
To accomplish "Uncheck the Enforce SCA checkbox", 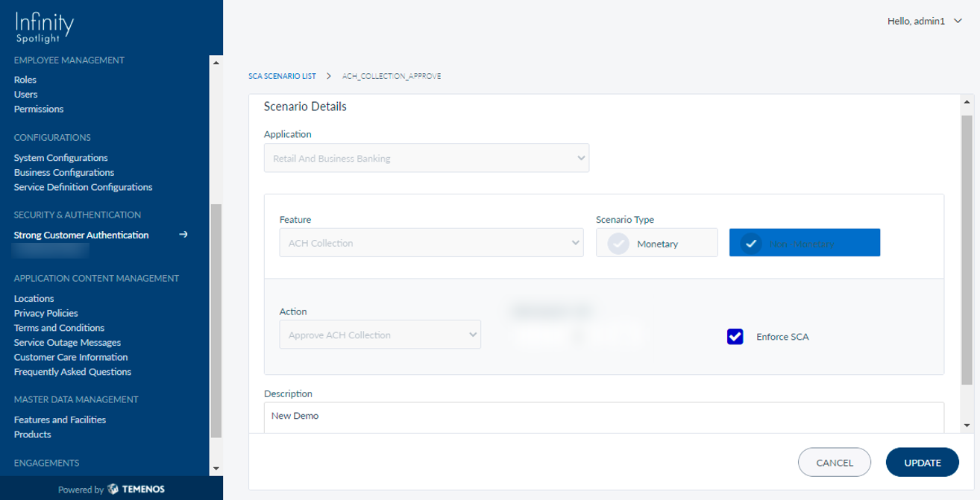I will pos(735,336).
